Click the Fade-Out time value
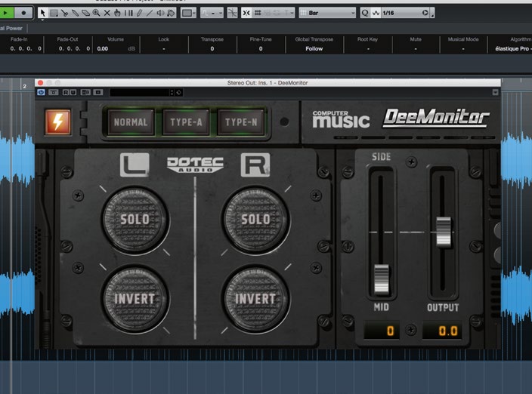Viewport: 532px width, 394px height. [74, 49]
